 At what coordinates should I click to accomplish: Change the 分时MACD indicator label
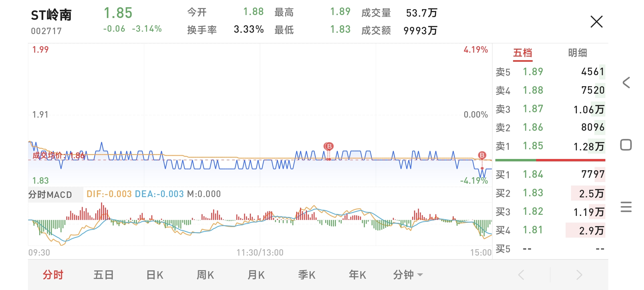pyautogui.click(x=50, y=194)
